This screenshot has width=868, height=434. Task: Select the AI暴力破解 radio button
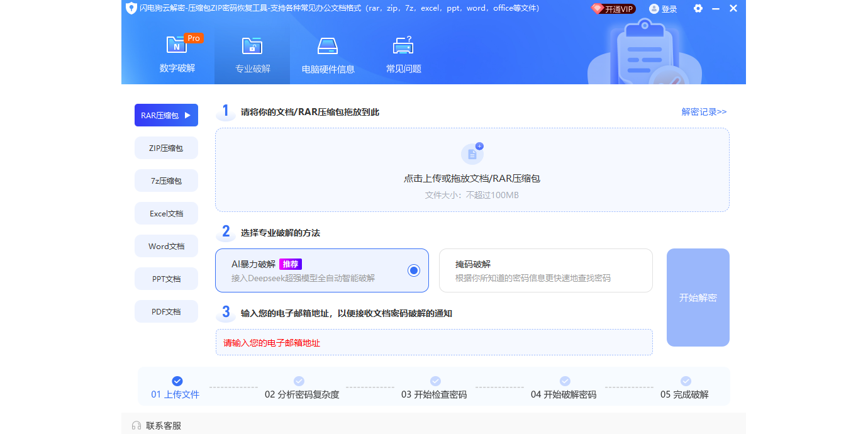[413, 270]
